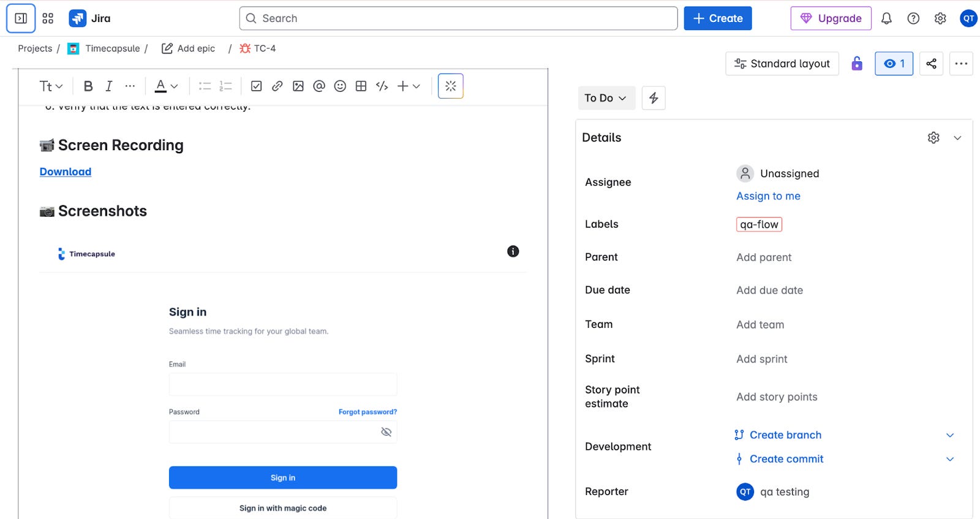Viewport: 980px width, 519px height.
Task: Click the Password field in screenshot
Action: click(283, 432)
